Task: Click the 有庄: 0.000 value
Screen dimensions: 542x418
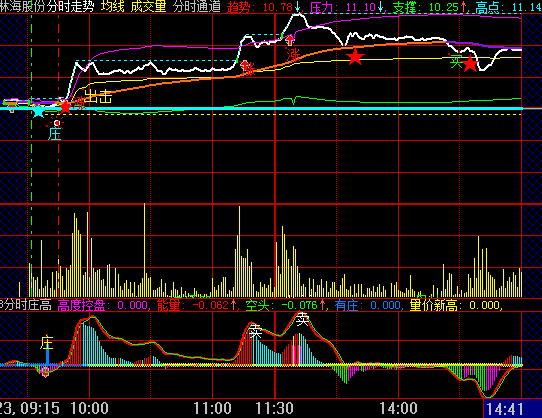Action: point(367,305)
